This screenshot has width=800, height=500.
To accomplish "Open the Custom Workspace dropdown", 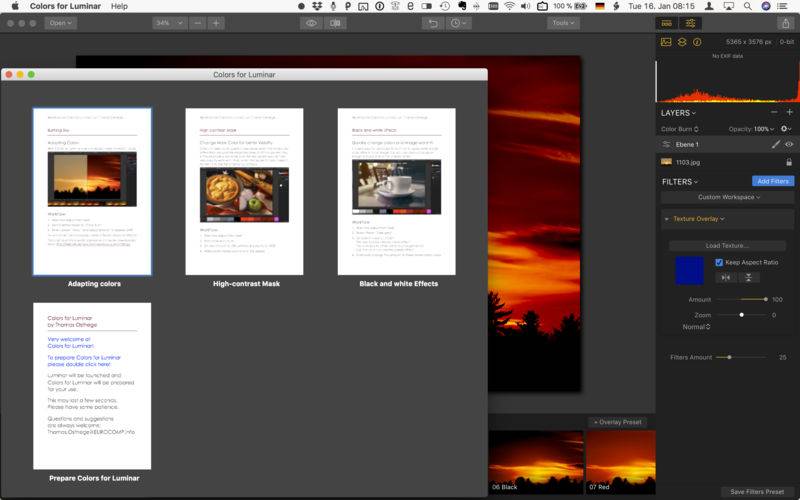I will (x=729, y=197).
